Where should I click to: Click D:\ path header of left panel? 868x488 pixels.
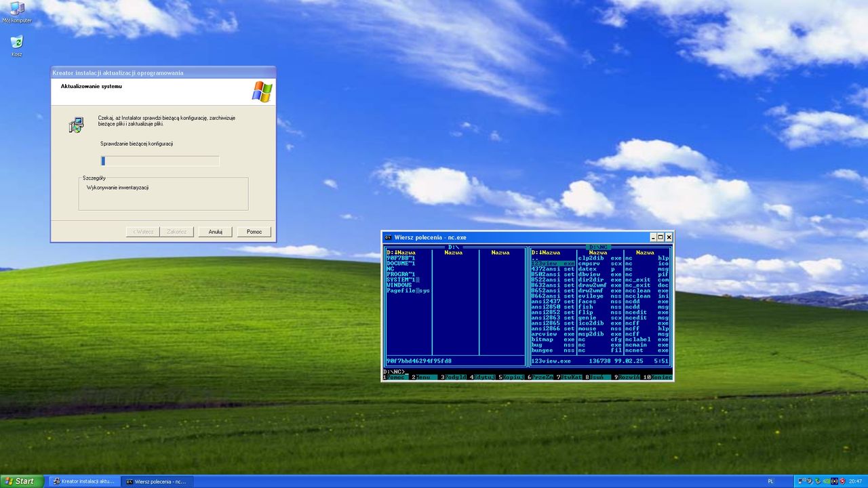coord(454,247)
